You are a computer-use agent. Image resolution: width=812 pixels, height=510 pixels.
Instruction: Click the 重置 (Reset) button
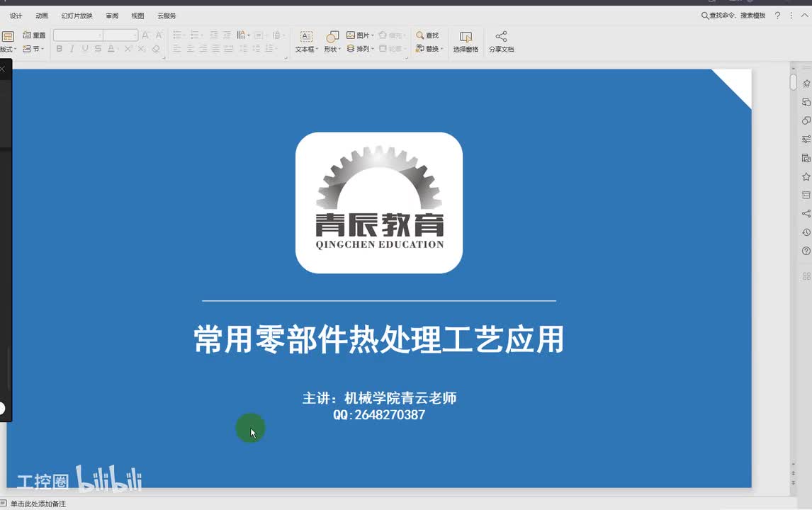(34, 35)
